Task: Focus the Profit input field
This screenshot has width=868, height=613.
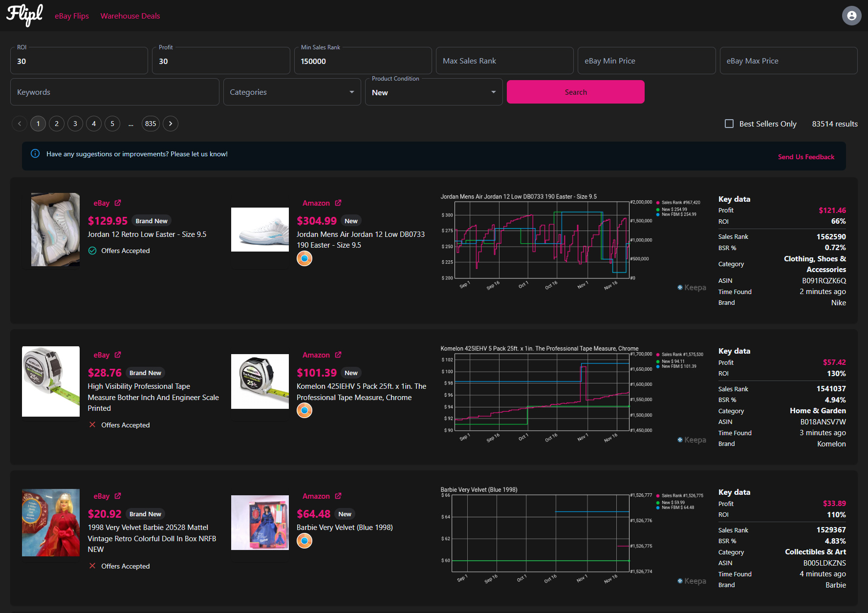Action: [221, 61]
